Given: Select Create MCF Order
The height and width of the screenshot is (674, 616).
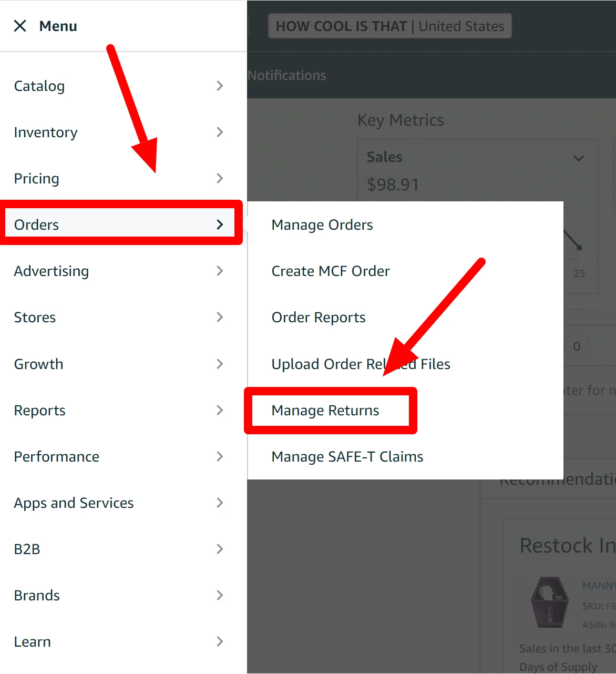Looking at the screenshot, I should 330,271.
